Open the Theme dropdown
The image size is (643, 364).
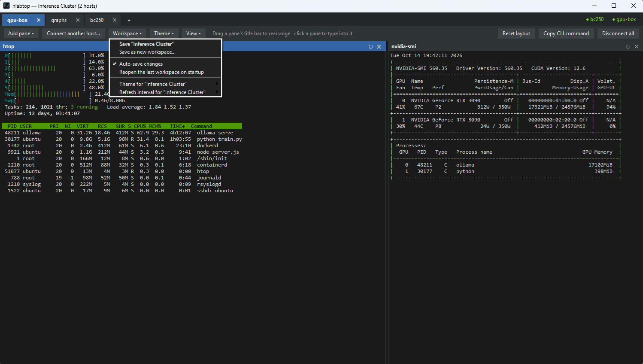[x=164, y=33]
